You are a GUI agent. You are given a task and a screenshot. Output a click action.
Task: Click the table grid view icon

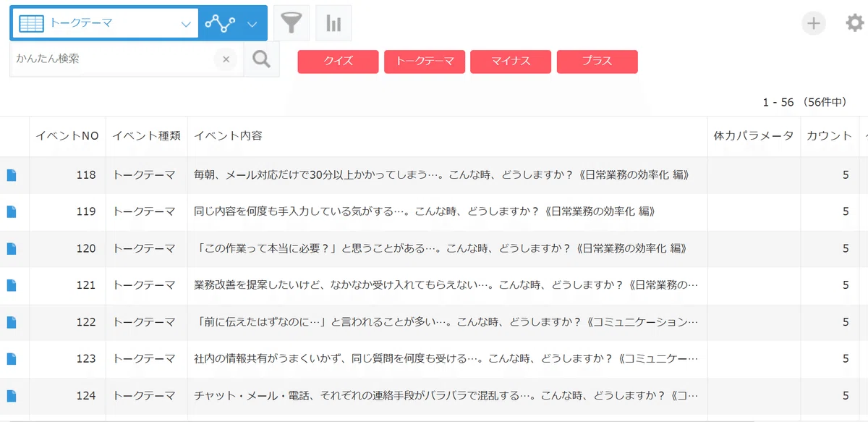tap(31, 23)
